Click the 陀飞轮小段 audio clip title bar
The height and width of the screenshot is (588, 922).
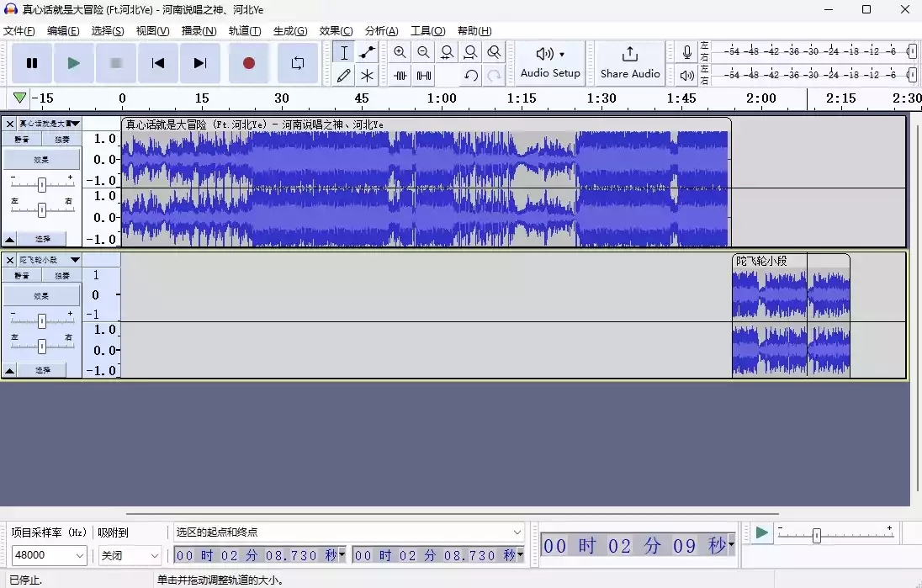(x=789, y=261)
